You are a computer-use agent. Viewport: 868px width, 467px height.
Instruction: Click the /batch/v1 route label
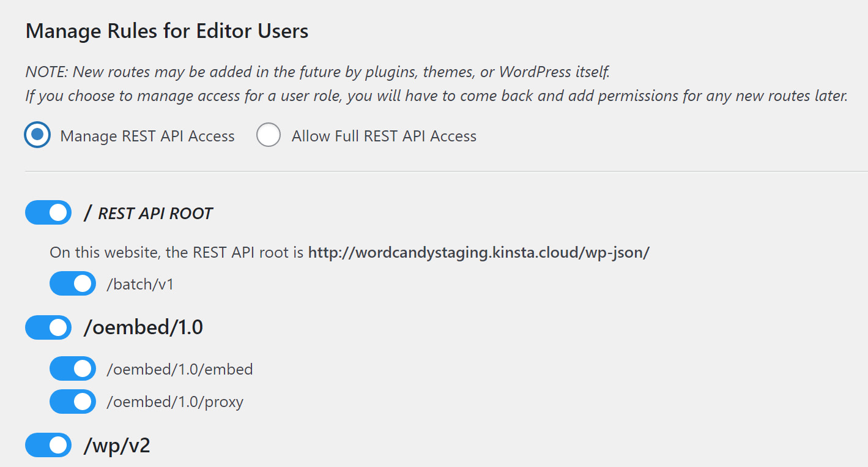coord(138,283)
